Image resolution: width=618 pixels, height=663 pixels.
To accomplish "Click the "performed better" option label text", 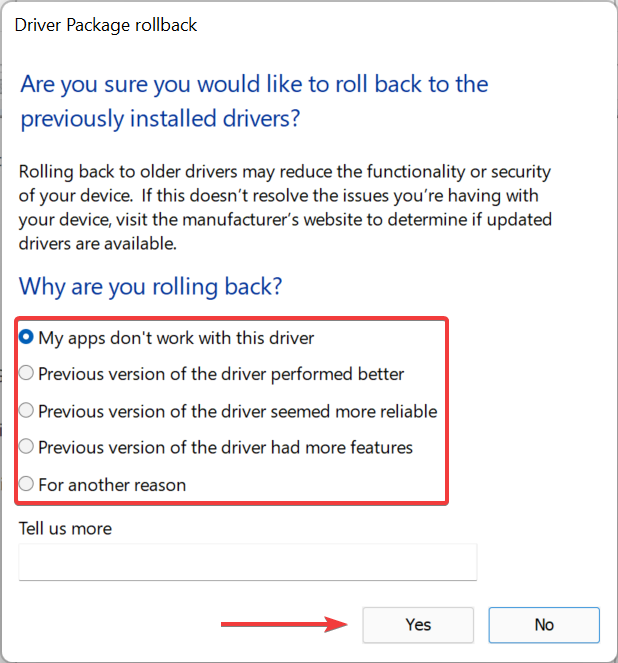I will (x=221, y=374).
